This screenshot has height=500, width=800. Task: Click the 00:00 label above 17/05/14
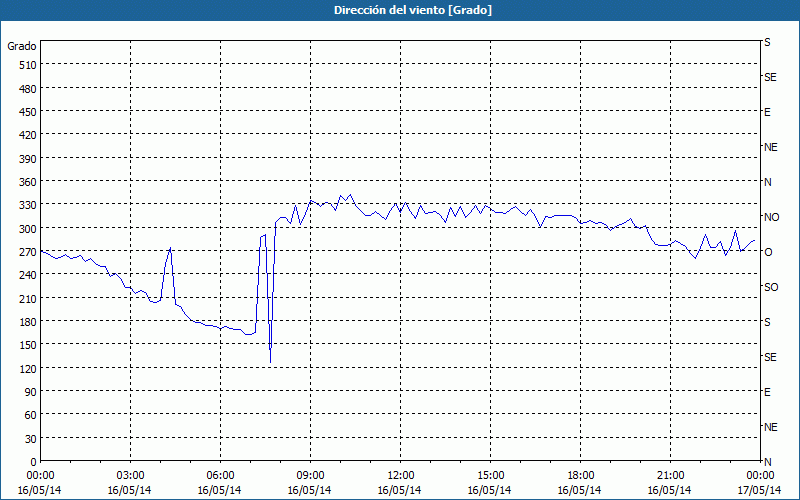[x=760, y=476]
